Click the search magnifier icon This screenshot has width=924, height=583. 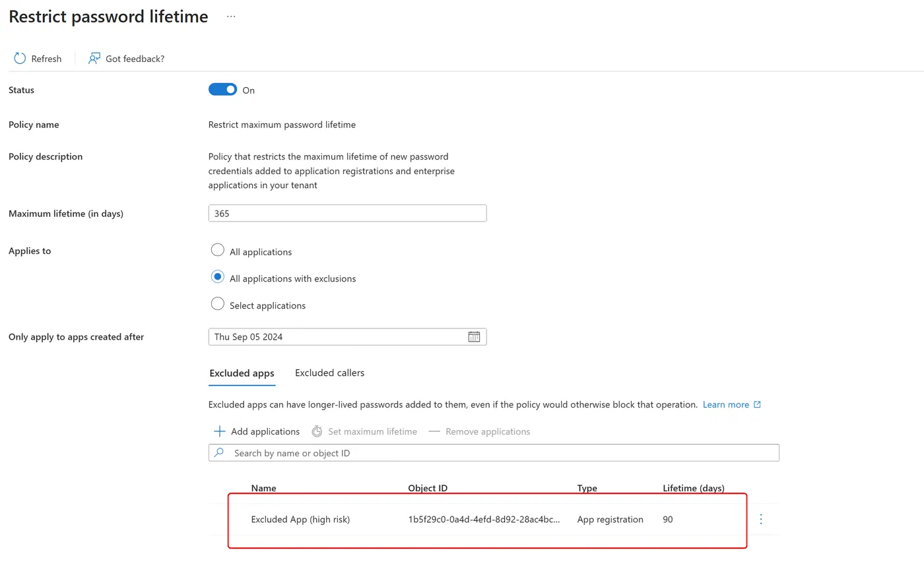[219, 453]
